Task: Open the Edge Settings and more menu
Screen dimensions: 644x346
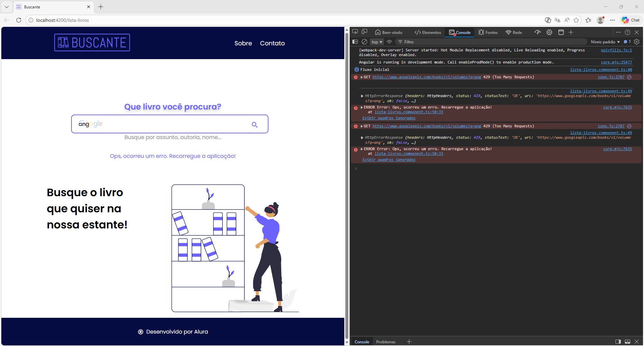Action: (612, 20)
